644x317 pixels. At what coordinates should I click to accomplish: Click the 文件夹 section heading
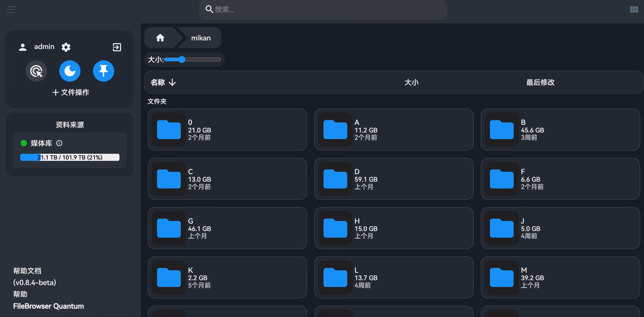pos(157,101)
